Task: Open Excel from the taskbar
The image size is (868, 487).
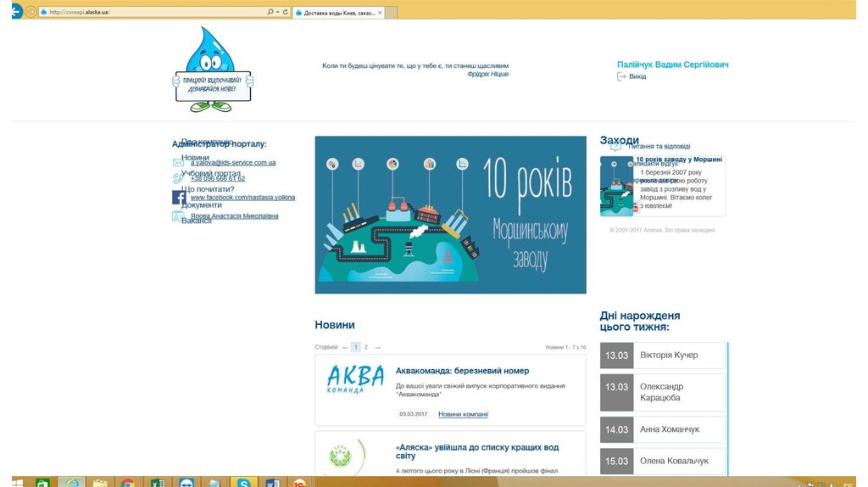Action: [x=157, y=483]
